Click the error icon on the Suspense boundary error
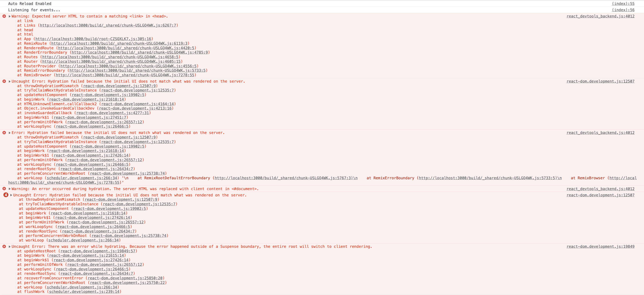 pos(4,246)
